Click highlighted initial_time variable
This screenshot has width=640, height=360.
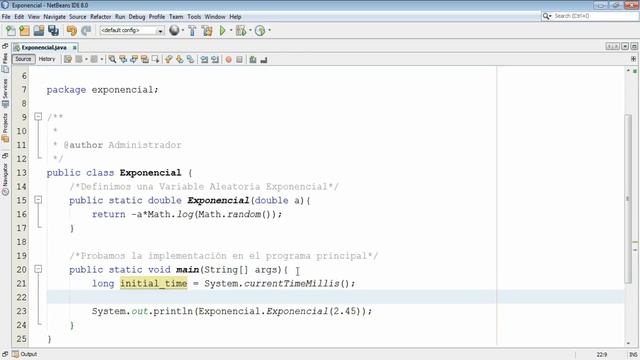click(x=153, y=283)
